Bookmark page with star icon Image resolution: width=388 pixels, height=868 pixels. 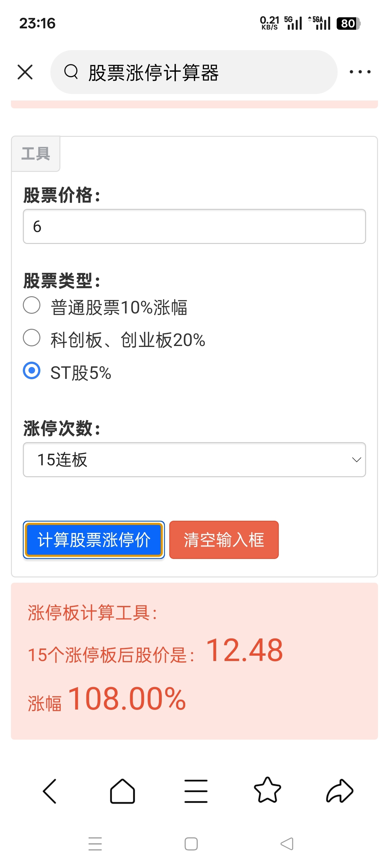(x=268, y=790)
